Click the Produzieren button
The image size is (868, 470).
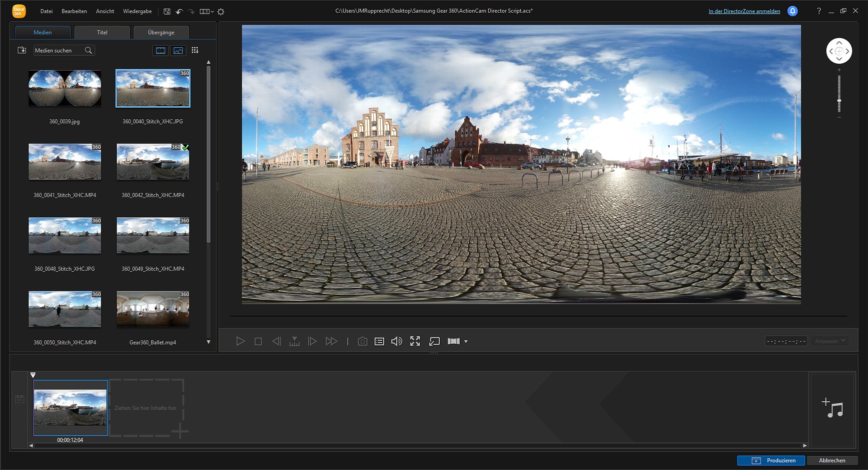(771, 460)
